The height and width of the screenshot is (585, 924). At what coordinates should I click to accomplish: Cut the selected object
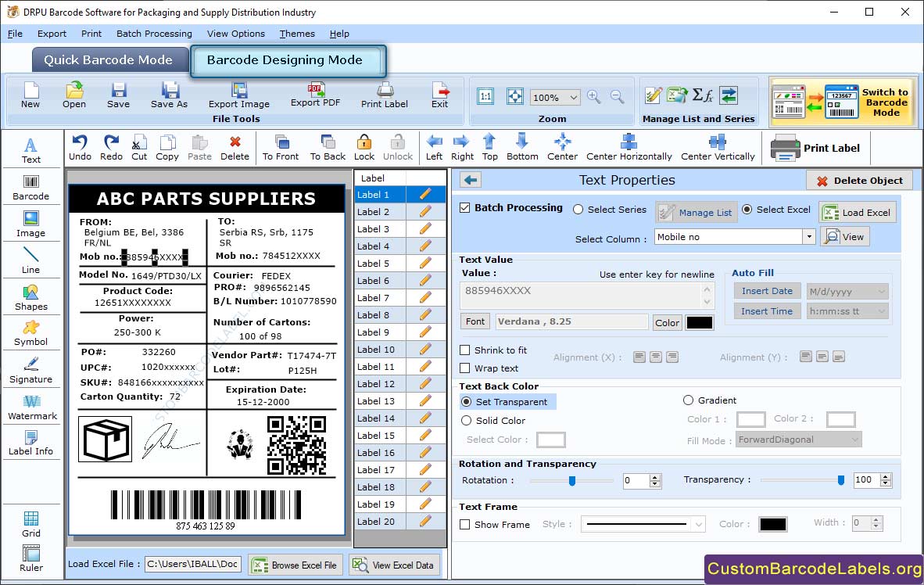pyautogui.click(x=139, y=148)
